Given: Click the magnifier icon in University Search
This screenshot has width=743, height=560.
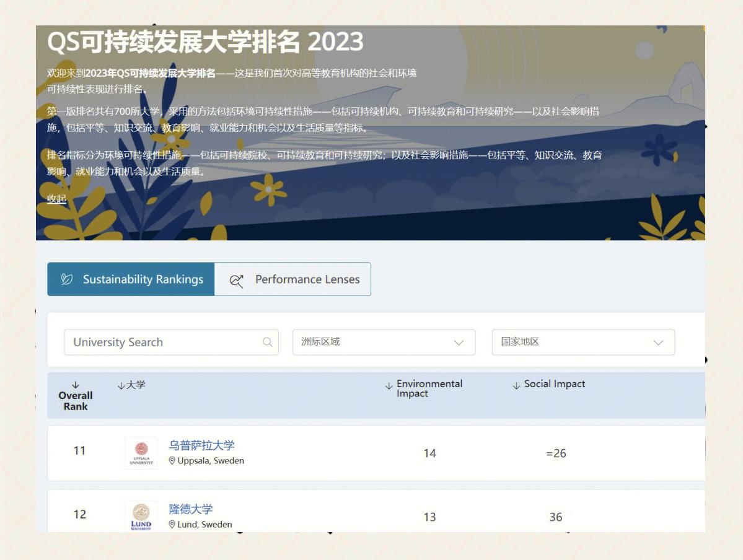Looking at the screenshot, I should pyautogui.click(x=266, y=341).
